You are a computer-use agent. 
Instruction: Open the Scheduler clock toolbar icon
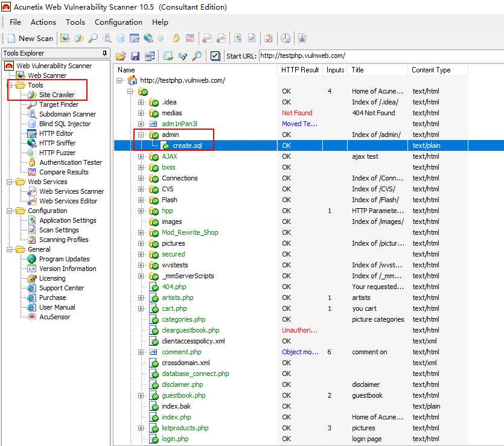(x=285, y=38)
